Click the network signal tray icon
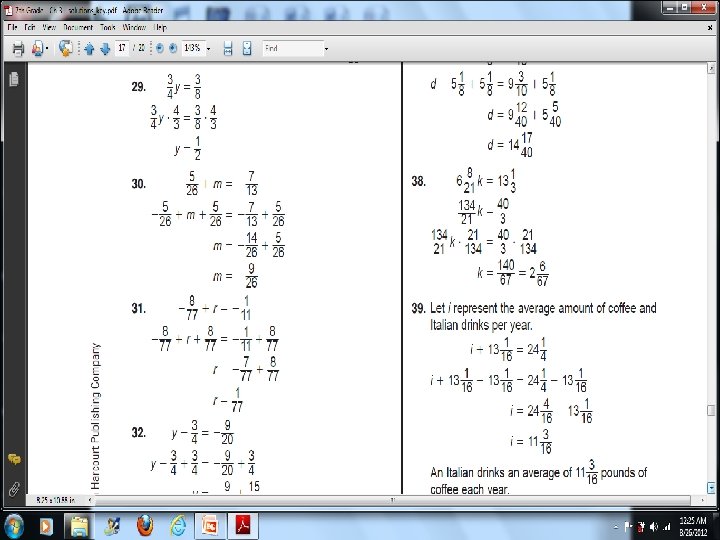Screen dimensions: 720x540 coord(666,527)
